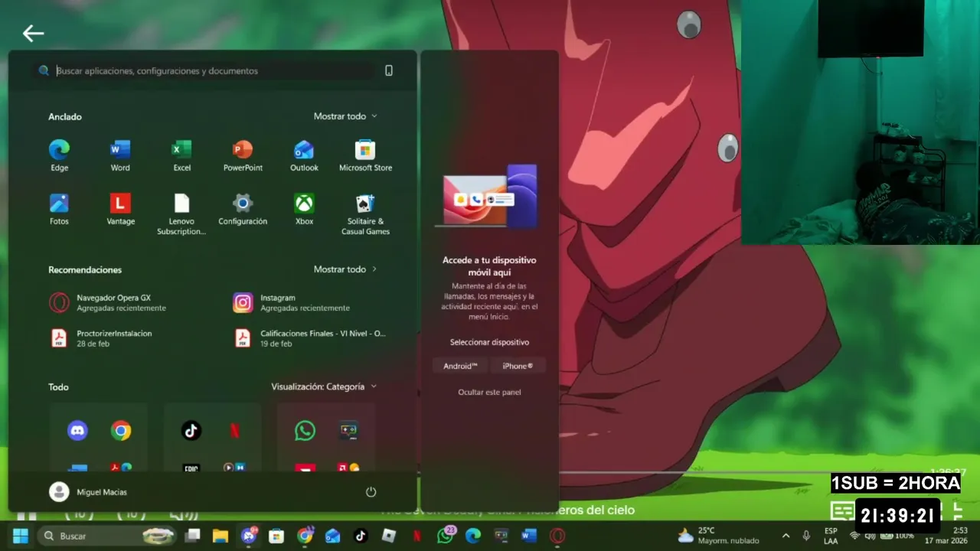
Task: Click the taskbar Buscar search box
Action: pos(106,536)
